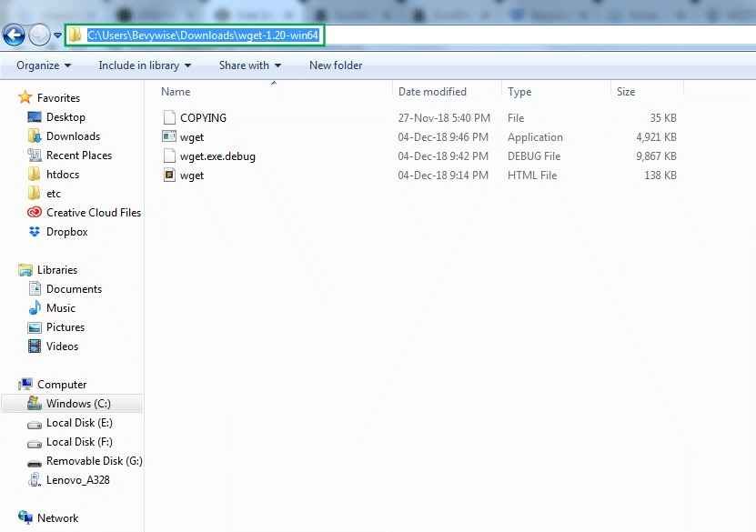Viewport: 756px width, 532px height.
Task: Click the COPYING file name
Action: [x=203, y=117]
